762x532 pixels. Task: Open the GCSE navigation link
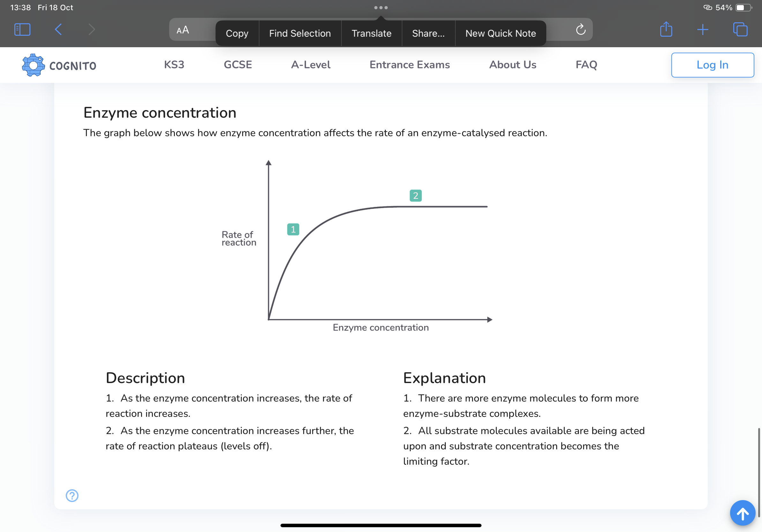(238, 65)
